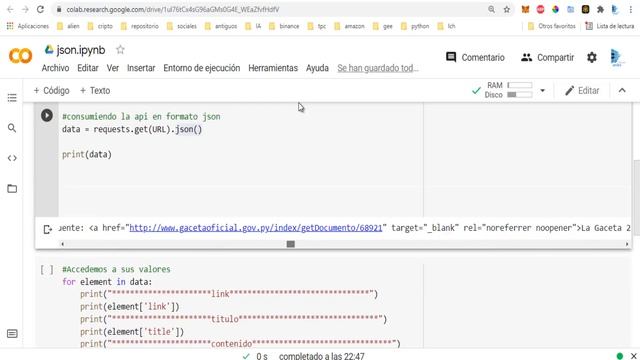Image resolution: width=640 pixels, height=360 pixels.
Task: Expand the runtime connection dropdown arrow
Action: pos(542,90)
